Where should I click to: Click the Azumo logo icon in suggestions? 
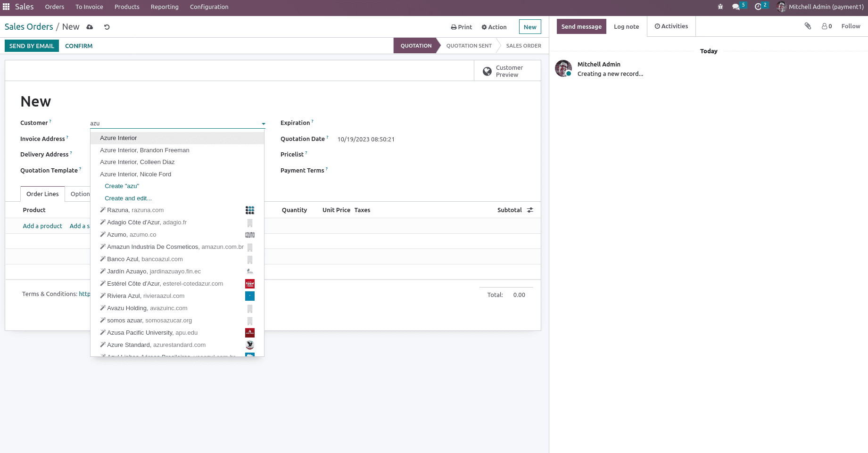(x=250, y=235)
